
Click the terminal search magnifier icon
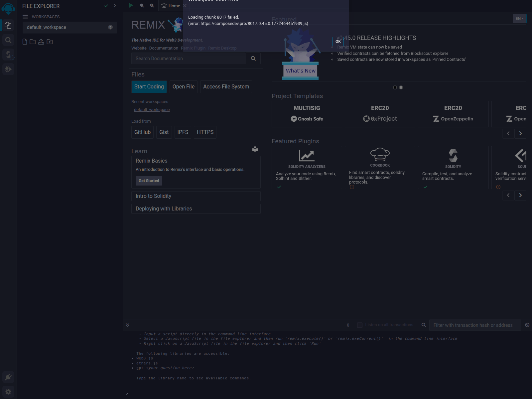[x=424, y=325]
